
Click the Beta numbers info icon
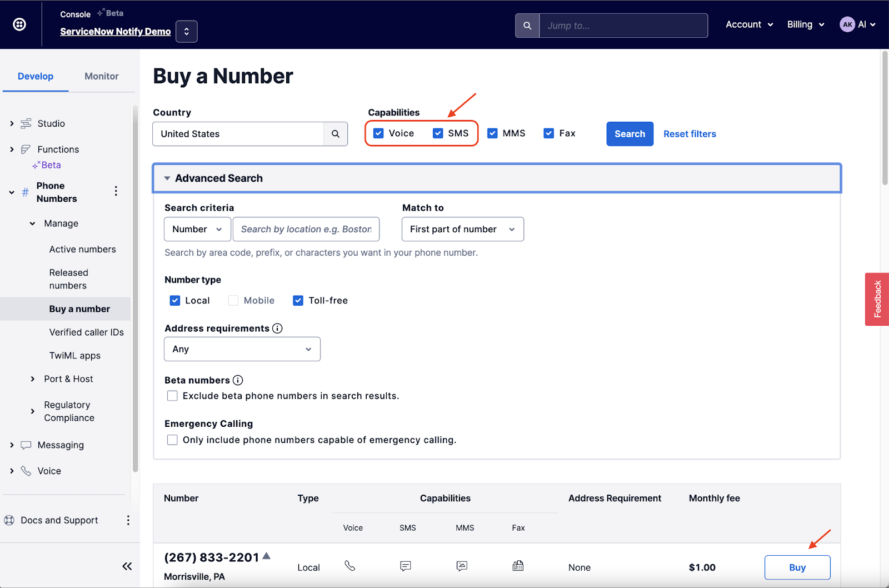[238, 380]
